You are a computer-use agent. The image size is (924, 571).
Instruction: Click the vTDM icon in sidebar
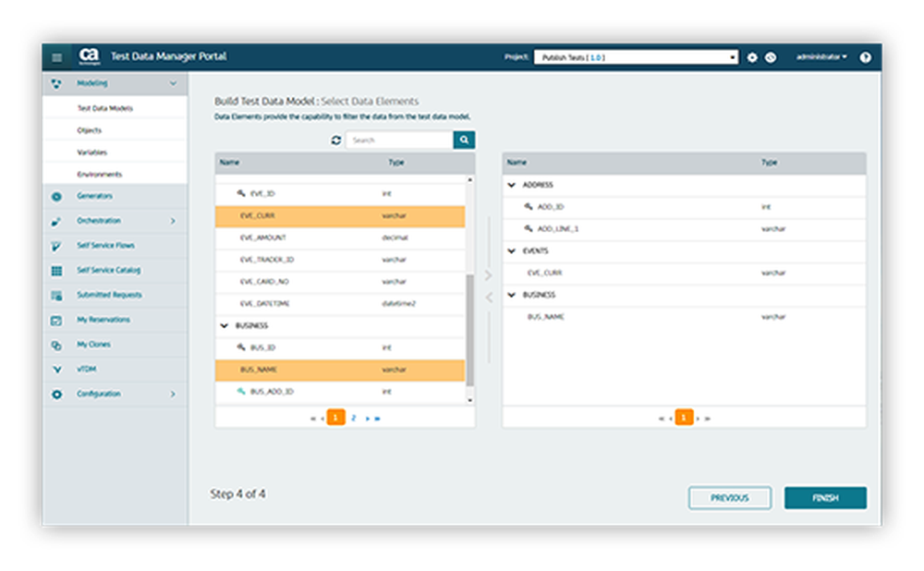(x=56, y=370)
